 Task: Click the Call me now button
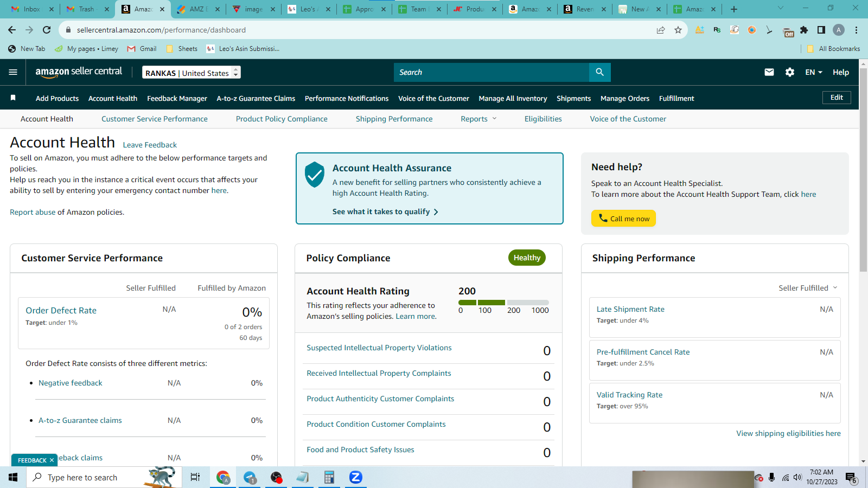click(x=623, y=219)
